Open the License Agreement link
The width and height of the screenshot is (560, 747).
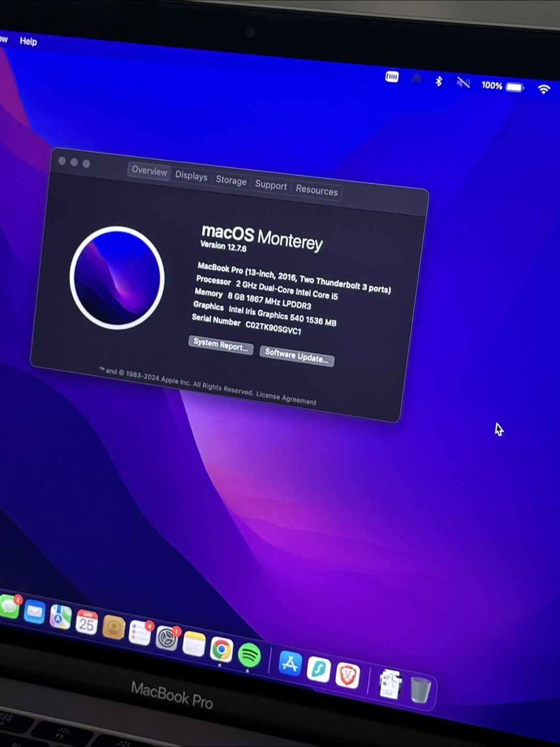click(x=286, y=398)
